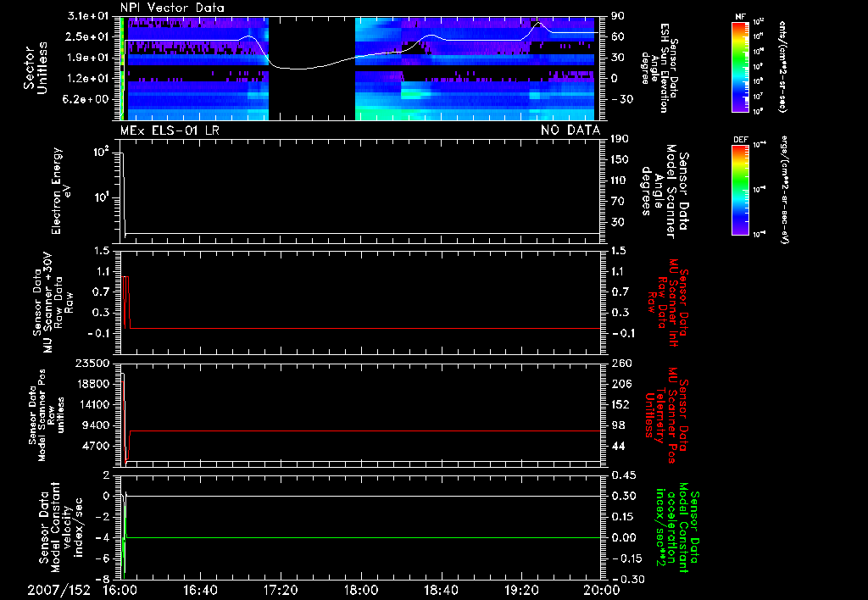
Task: Click the '2007/152' date label
Action: pos(58,590)
